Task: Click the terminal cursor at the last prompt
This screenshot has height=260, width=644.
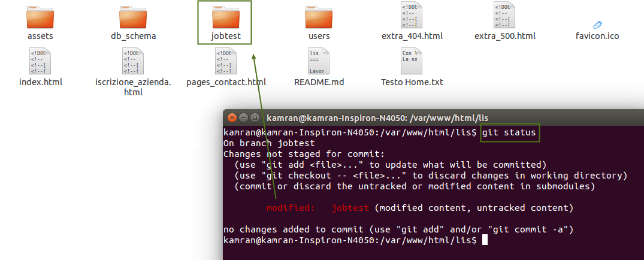Action: click(485, 240)
